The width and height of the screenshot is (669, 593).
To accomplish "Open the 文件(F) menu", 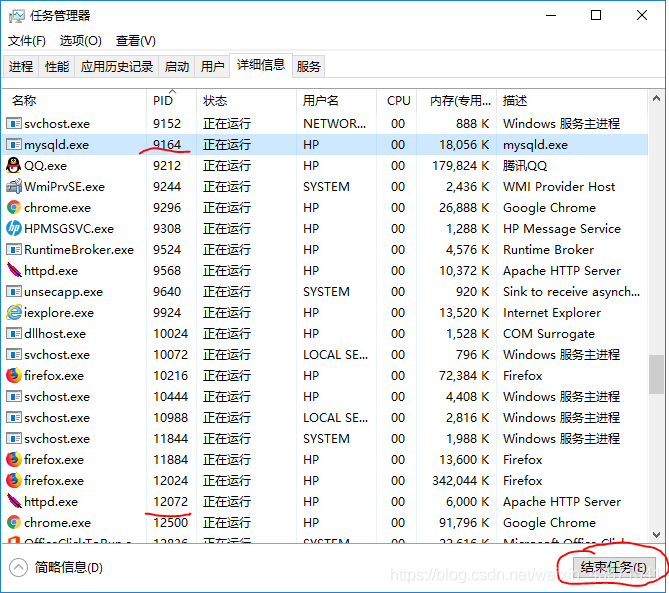I will [27, 41].
